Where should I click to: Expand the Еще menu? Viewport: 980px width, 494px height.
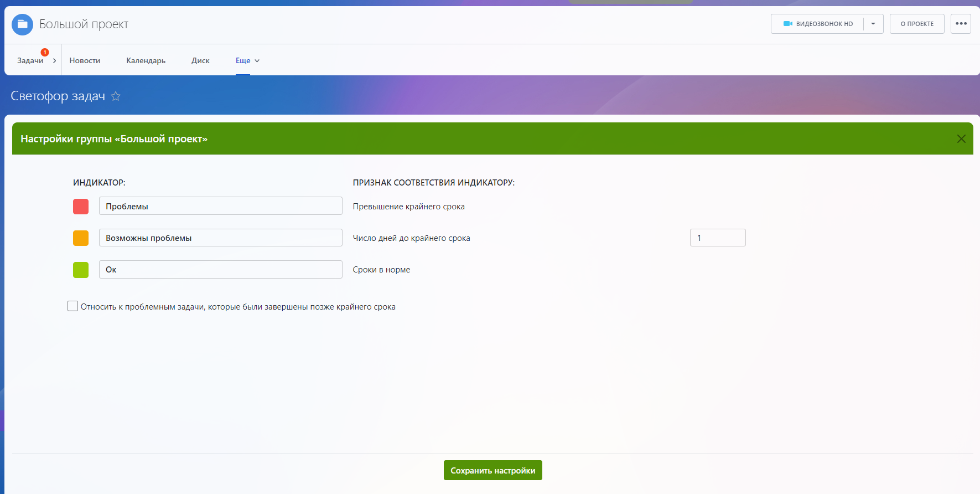[247, 60]
